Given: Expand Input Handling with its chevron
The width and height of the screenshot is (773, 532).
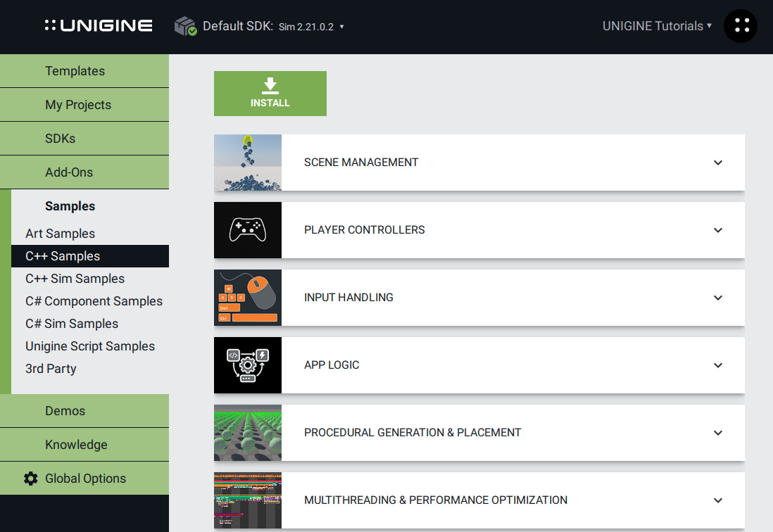Looking at the screenshot, I should tap(718, 298).
